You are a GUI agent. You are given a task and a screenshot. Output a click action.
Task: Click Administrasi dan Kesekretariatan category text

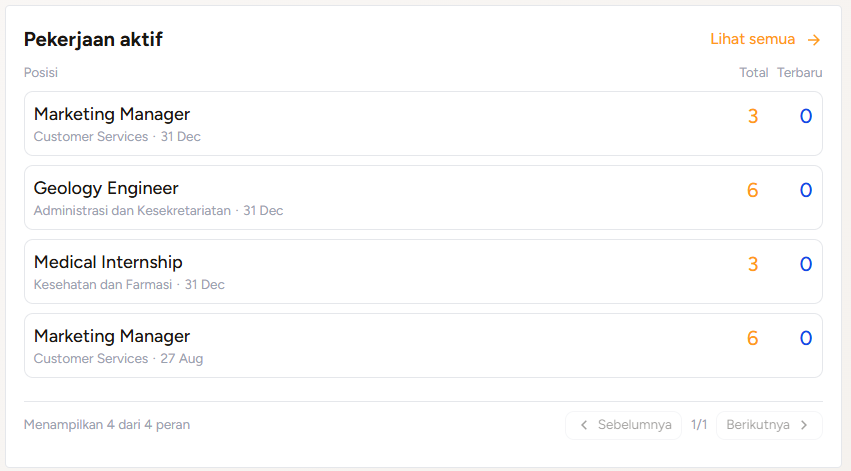132,211
